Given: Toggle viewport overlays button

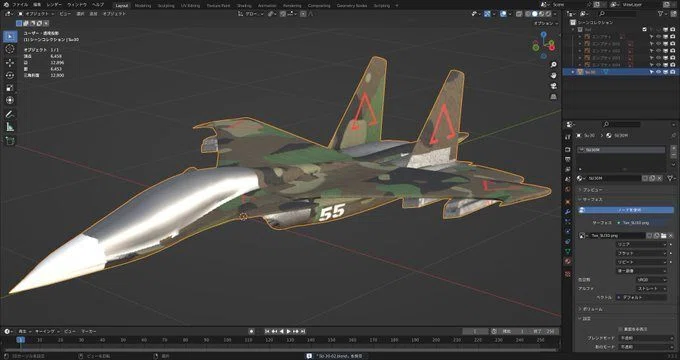Looking at the screenshot, I should pyautogui.click(x=503, y=14).
